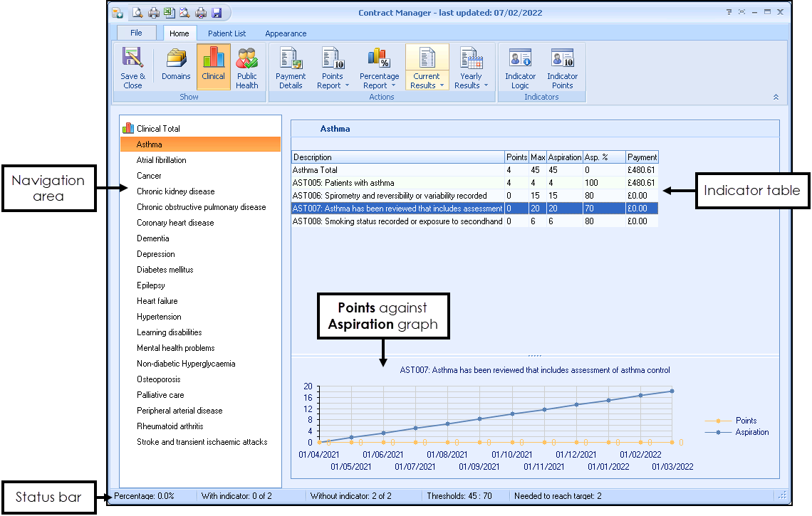Collapse the ribbon with the double chevron
812x516 pixels.
point(776,98)
